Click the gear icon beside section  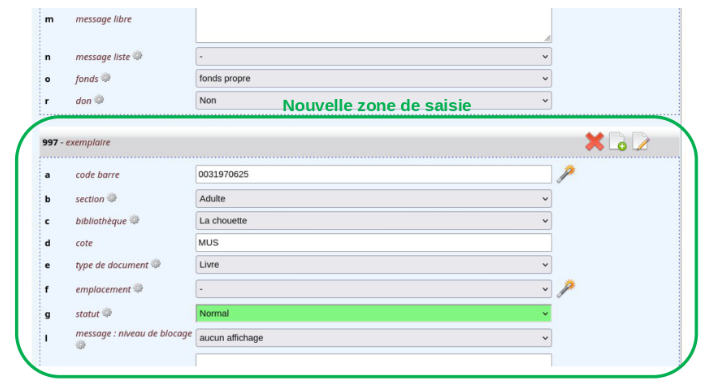click(x=112, y=198)
